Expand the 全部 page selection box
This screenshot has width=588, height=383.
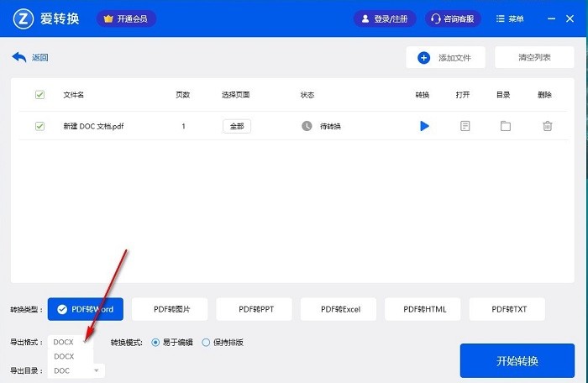[236, 126]
